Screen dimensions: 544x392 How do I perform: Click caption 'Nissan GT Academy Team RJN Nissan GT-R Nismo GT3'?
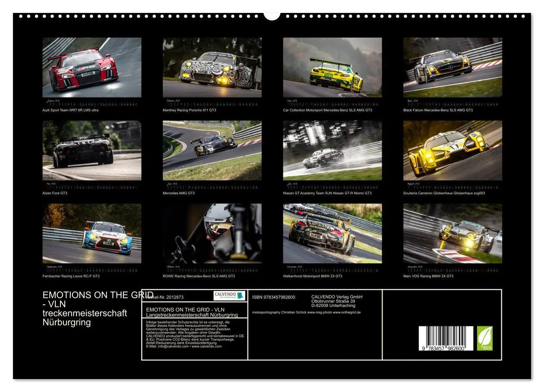point(327,193)
